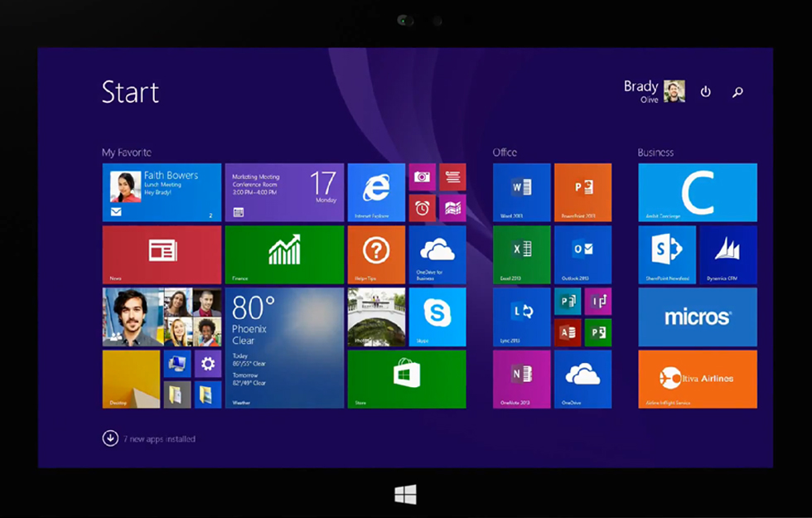Click the power options button
Image resolution: width=812 pixels, height=518 pixels.
tap(706, 92)
